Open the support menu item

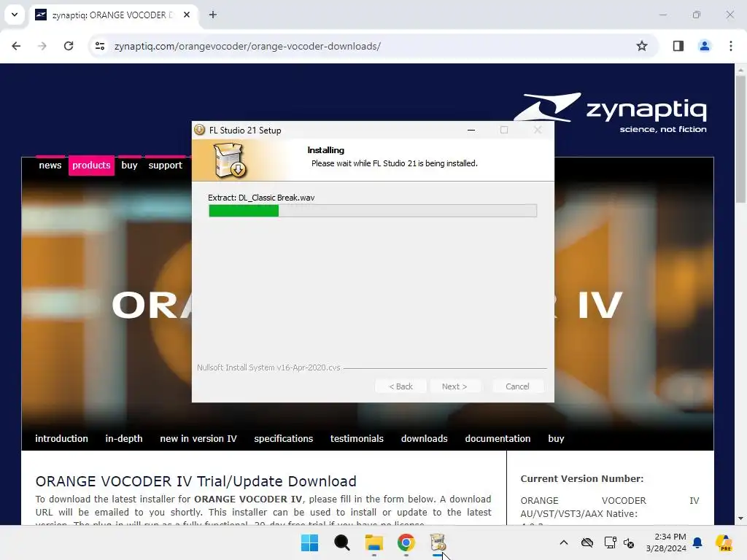[166, 166]
